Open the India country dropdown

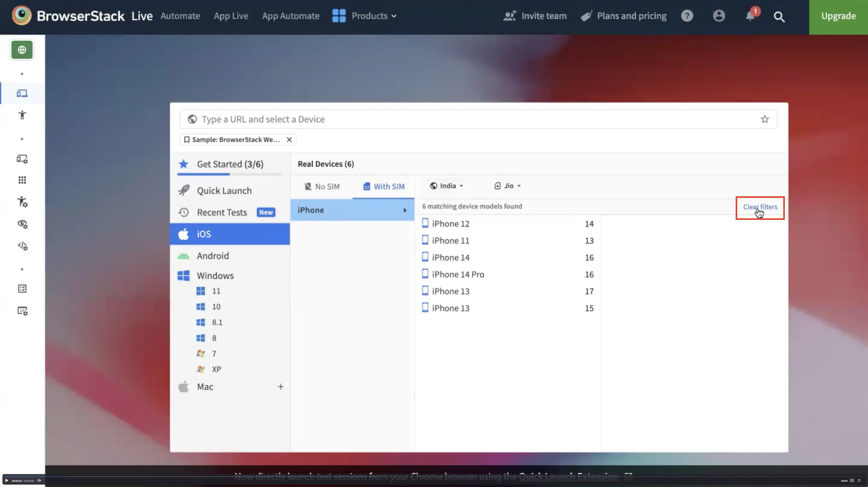click(x=446, y=186)
